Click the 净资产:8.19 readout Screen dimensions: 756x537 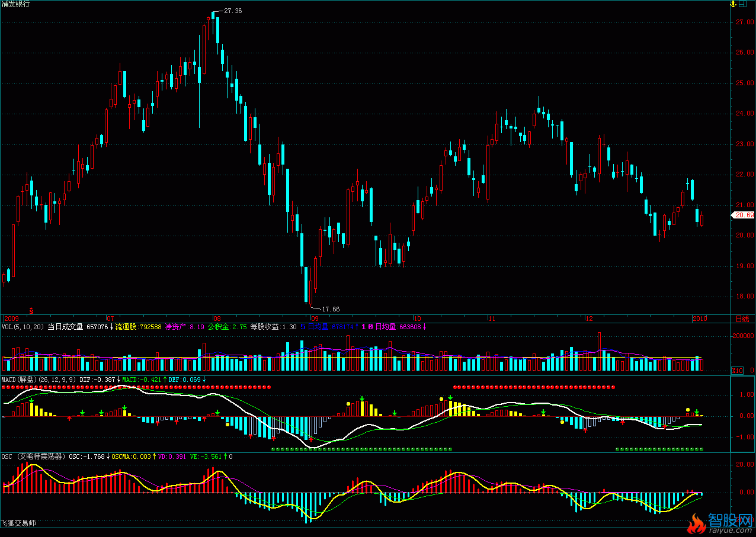click(184, 326)
